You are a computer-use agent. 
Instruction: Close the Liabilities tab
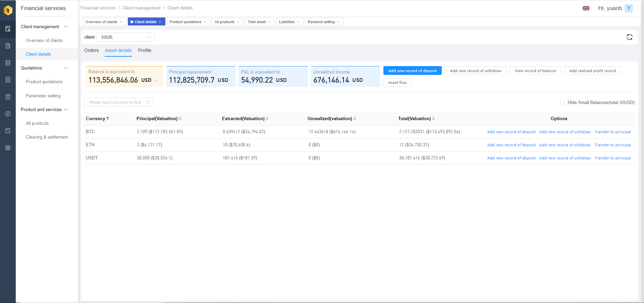(298, 22)
